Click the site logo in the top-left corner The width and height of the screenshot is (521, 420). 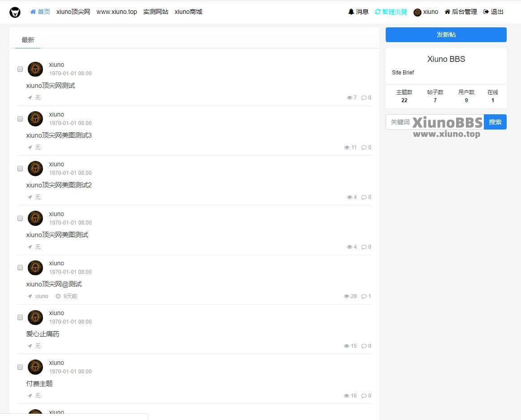pos(15,12)
